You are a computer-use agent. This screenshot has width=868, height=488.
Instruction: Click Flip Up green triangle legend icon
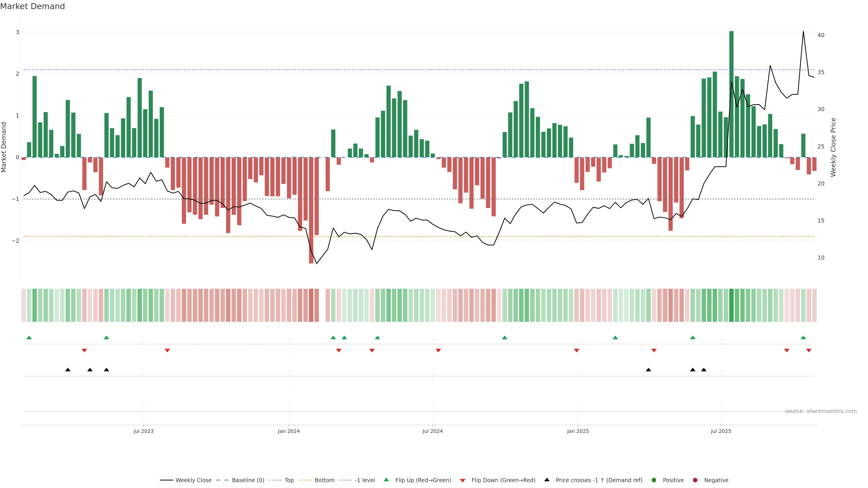pyautogui.click(x=387, y=480)
